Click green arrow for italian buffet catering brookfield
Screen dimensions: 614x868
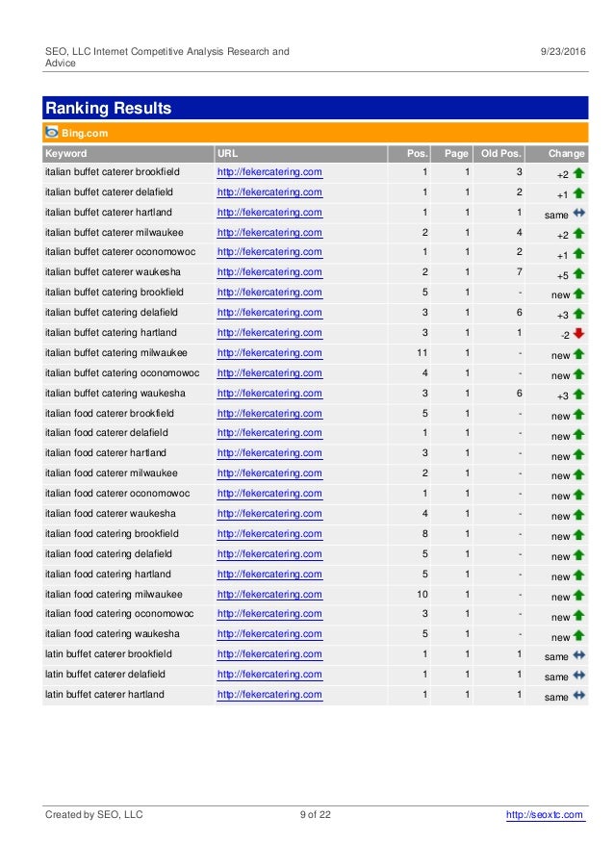(578, 294)
